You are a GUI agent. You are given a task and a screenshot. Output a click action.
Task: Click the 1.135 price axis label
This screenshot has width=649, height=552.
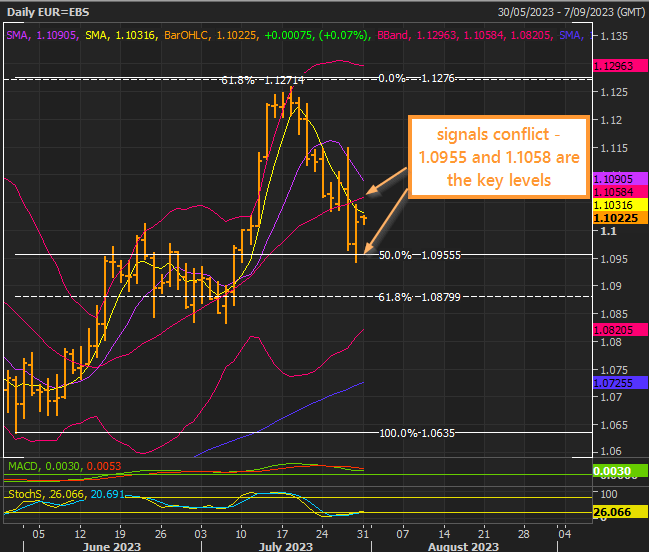[614, 36]
